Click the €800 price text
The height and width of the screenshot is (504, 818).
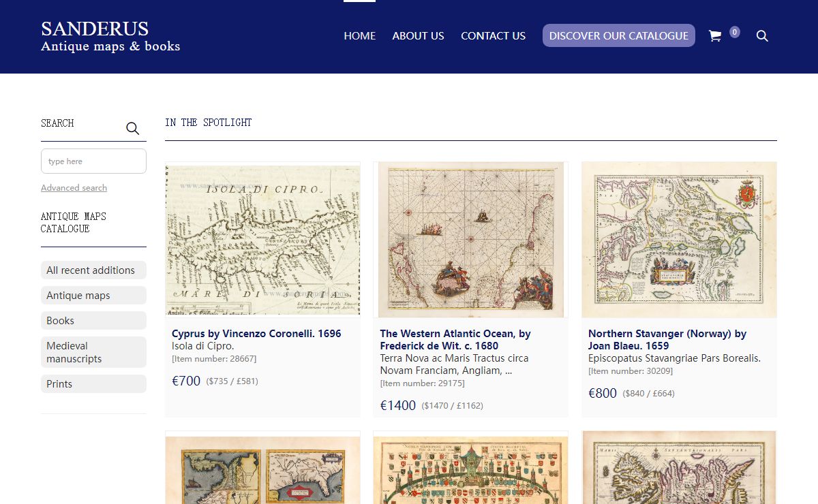(x=603, y=394)
